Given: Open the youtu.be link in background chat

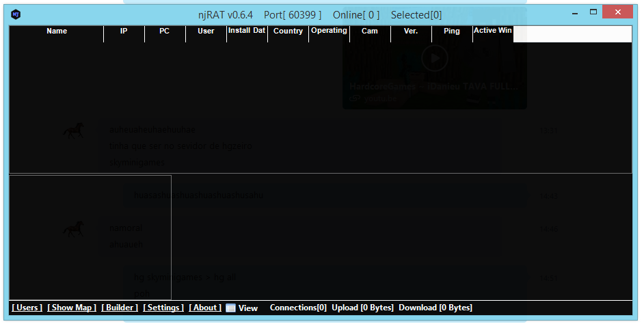Looking at the screenshot, I should pos(380,98).
